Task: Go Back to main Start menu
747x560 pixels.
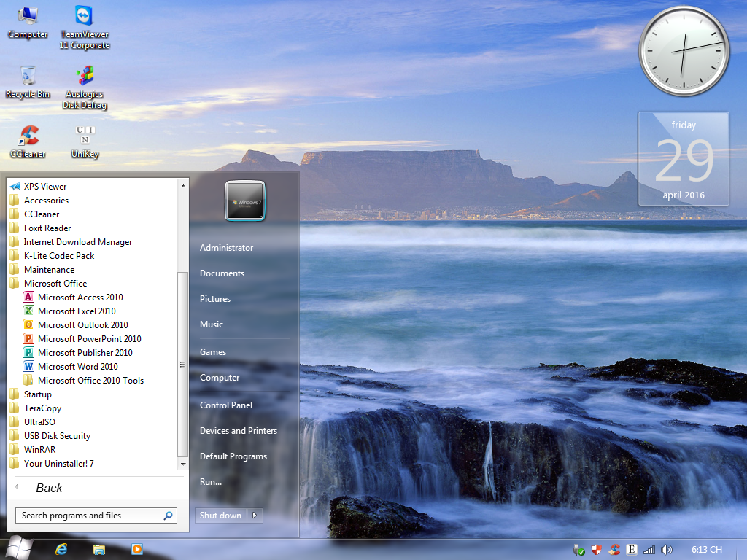Action: (49, 488)
